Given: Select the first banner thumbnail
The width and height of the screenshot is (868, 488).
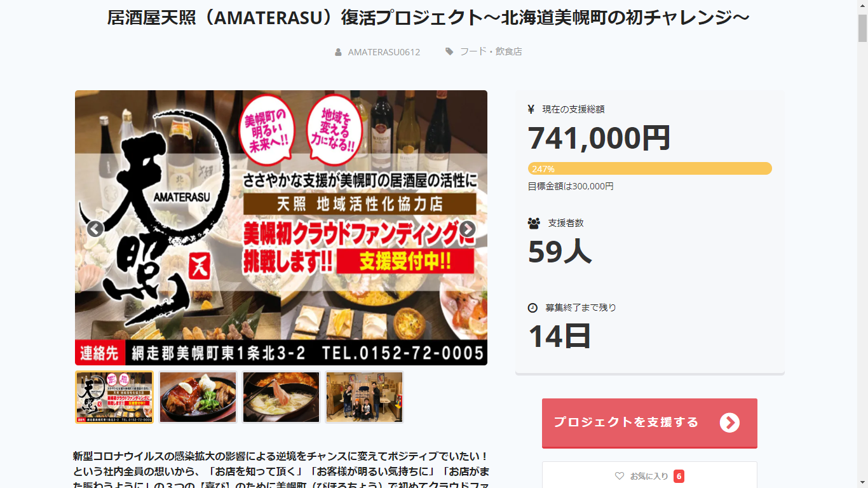Looking at the screenshot, I should coord(114,397).
